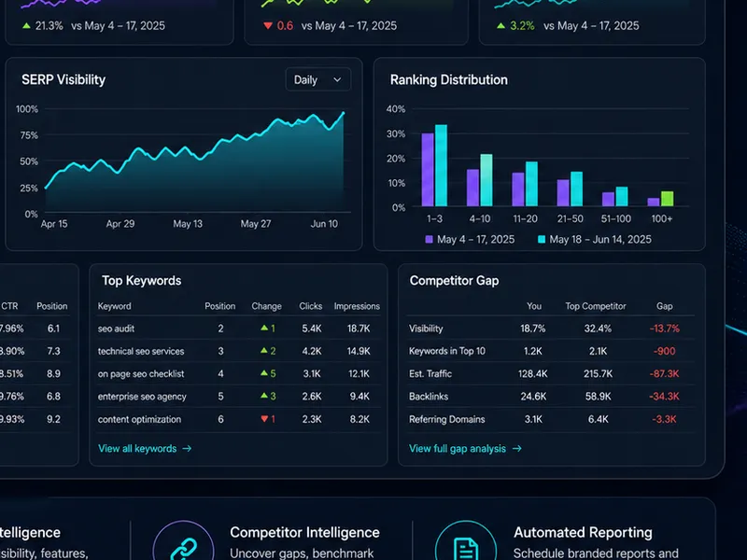Image resolution: width=747 pixels, height=560 pixels.
Task: Click the 18.7K impressions value
Action: tap(359, 329)
